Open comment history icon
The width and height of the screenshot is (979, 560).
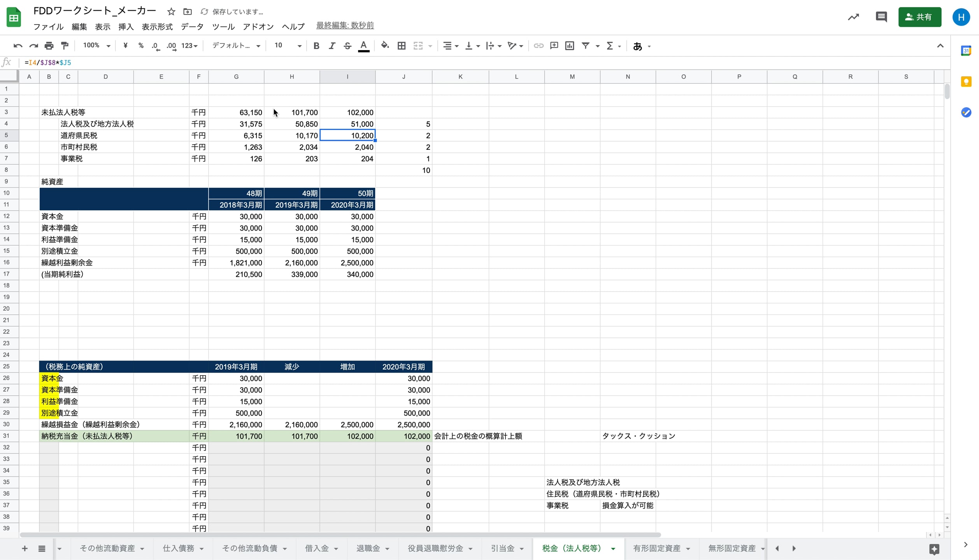(x=881, y=17)
